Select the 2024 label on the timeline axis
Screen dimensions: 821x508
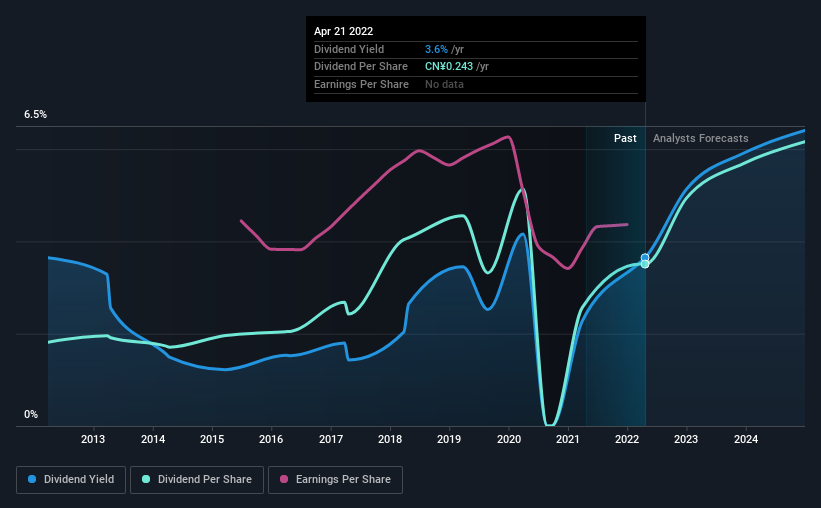pyautogui.click(x=746, y=439)
